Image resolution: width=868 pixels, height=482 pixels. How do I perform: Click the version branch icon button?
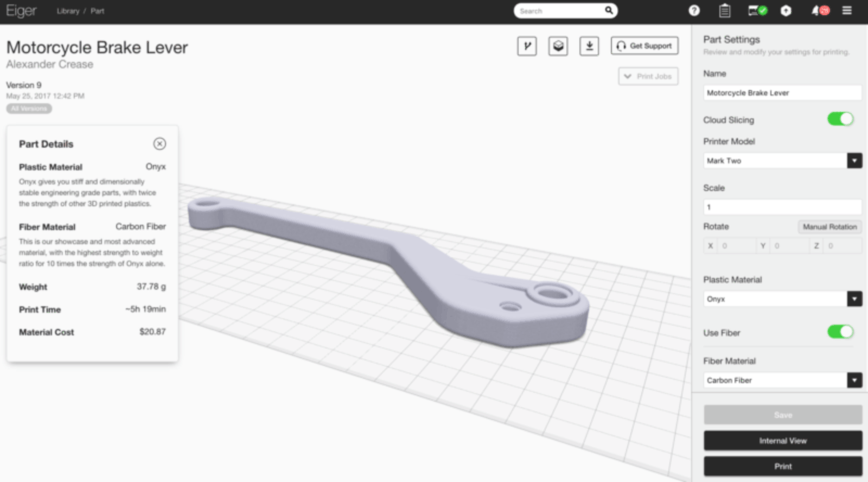(527, 46)
